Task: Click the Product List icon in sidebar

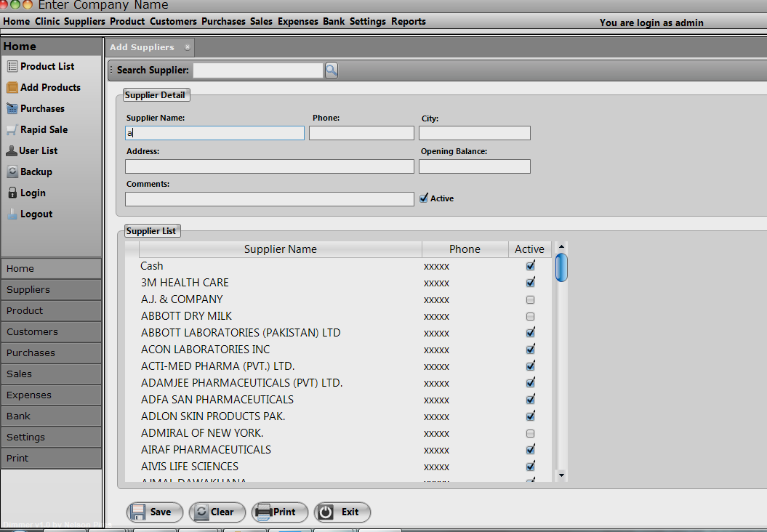Action: coord(12,66)
